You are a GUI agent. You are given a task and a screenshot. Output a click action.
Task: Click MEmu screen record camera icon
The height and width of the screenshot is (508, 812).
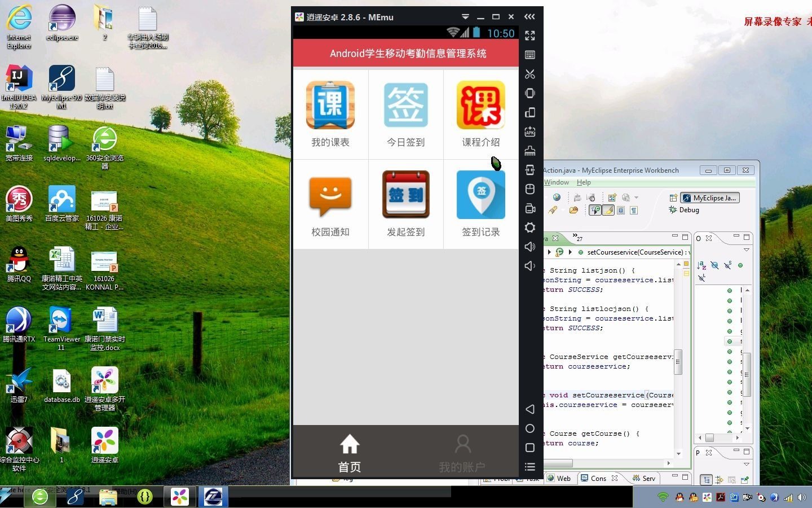[530, 208]
